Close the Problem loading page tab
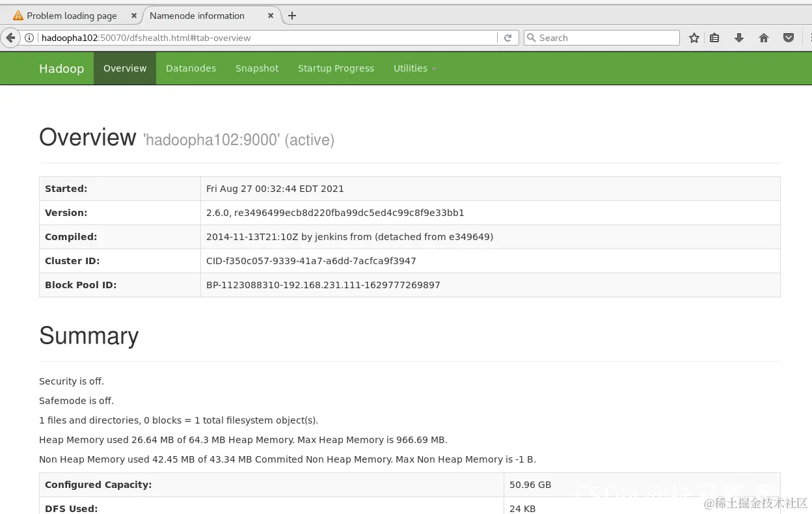The height and width of the screenshot is (514, 812). pyautogui.click(x=134, y=16)
